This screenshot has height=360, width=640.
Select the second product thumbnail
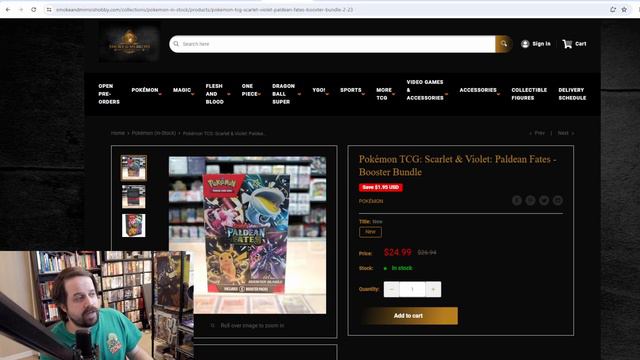[133, 197]
